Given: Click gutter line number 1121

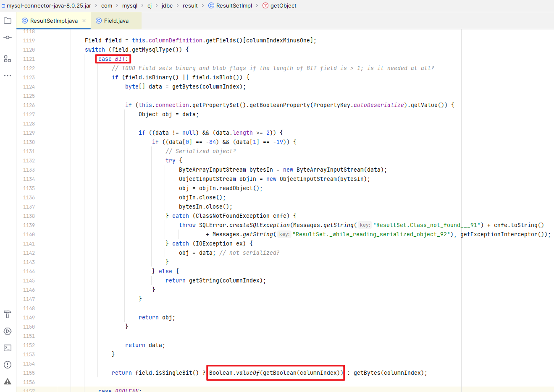Looking at the screenshot, I should click(29, 59).
